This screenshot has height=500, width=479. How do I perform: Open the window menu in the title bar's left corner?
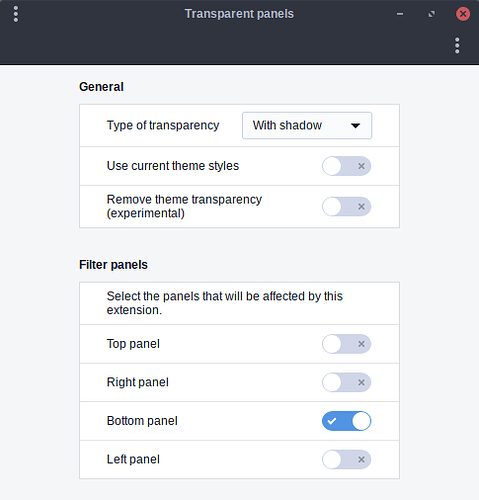click(x=16, y=14)
